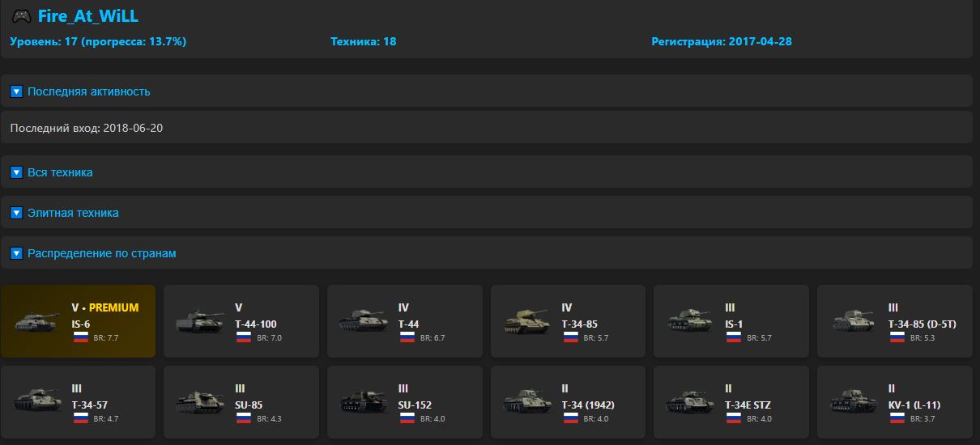Click the IS-6 premium tank image
The height and width of the screenshot is (445, 980).
pos(38,321)
